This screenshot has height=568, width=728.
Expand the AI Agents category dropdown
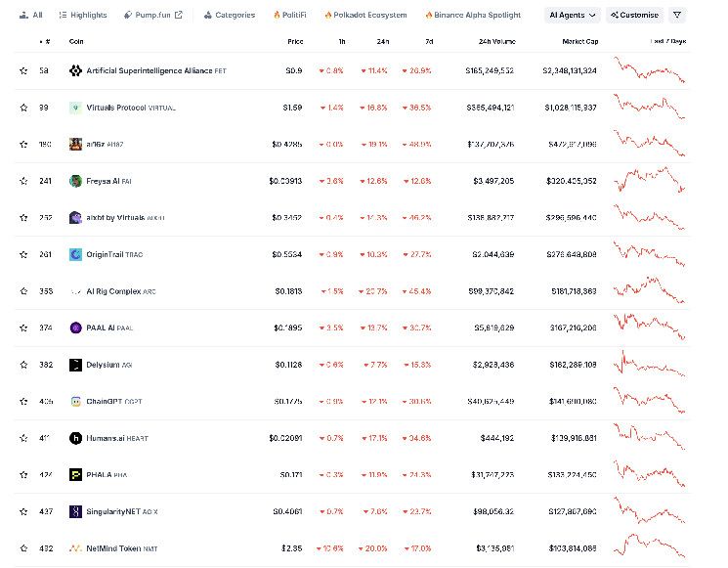point(575,15)
